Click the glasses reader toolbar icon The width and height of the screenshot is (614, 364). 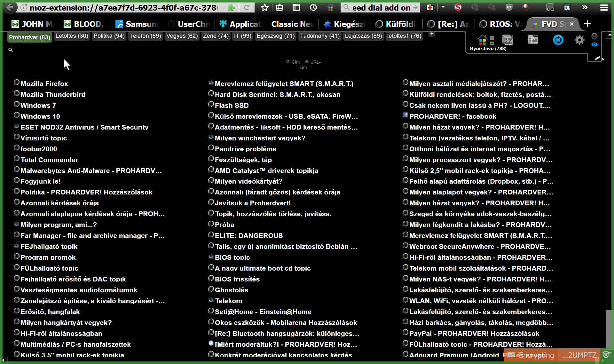point(550,7)
